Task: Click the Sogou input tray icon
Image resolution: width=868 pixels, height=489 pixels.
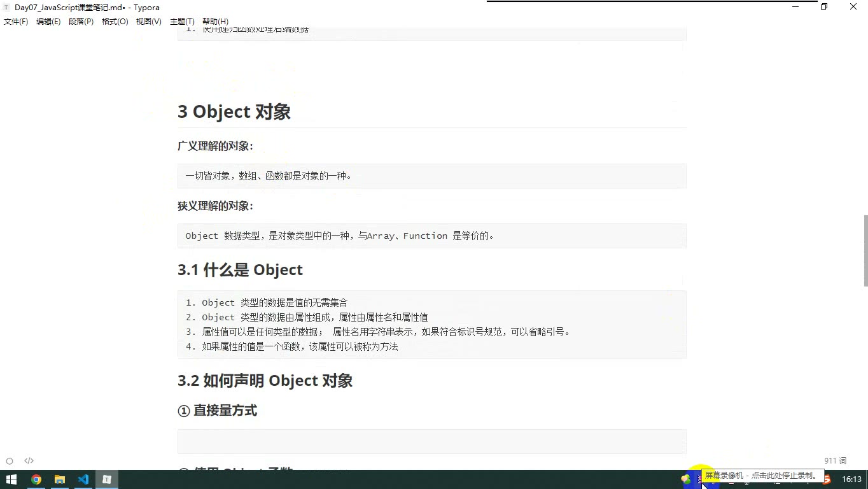Action: pos(827,479)
